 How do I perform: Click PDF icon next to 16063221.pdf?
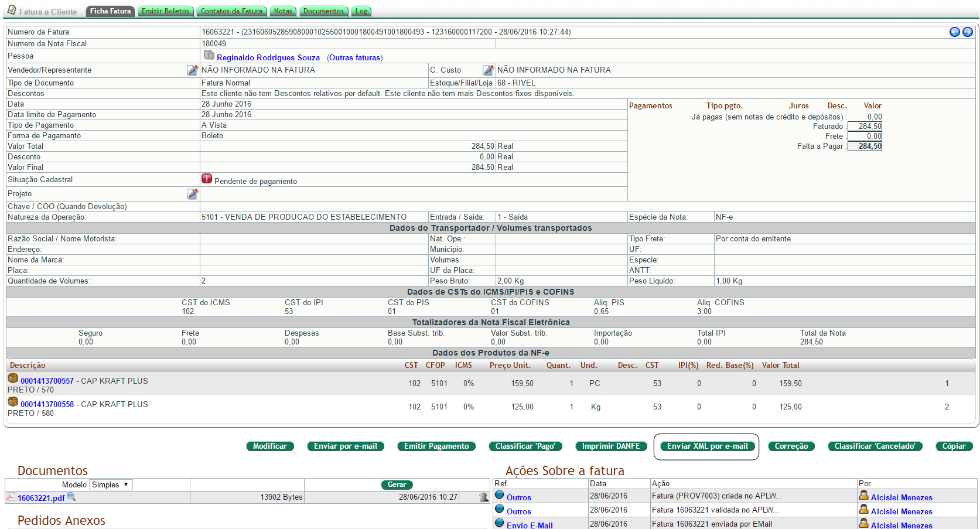click(x=11, y=497)
